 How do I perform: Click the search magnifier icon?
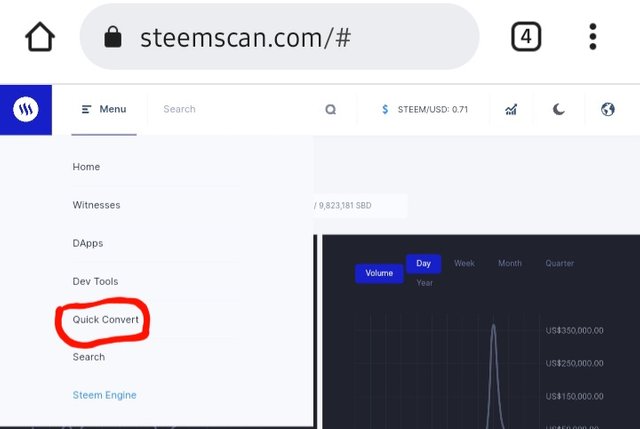point(331,110)
